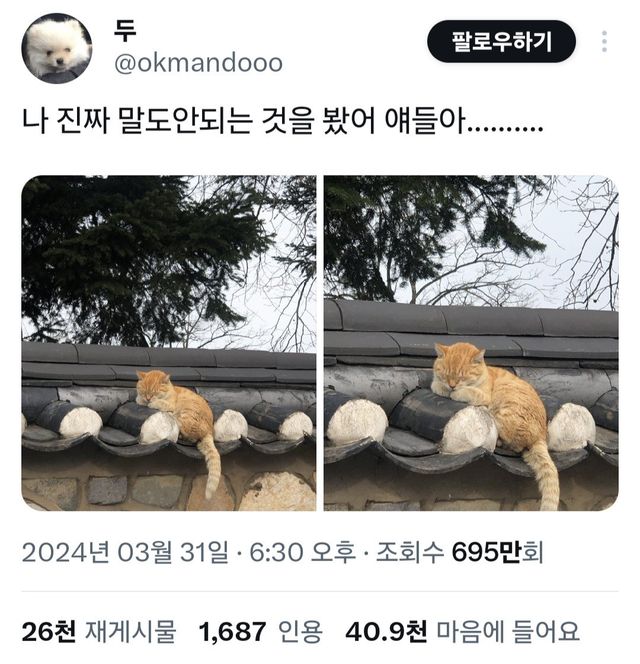Image resolution: width=640 pixels, height=664 pixels.
Task: Click the 1,687 quote count
Action: pos(233,631)
